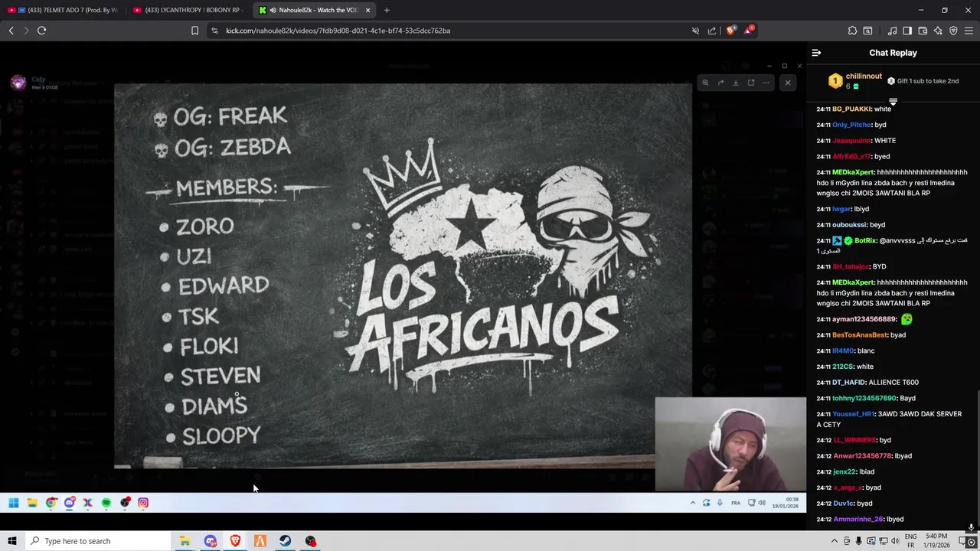Collapse the Chat Replay panel
This screenshot has height=551, width=980.
tap(816, 53)
